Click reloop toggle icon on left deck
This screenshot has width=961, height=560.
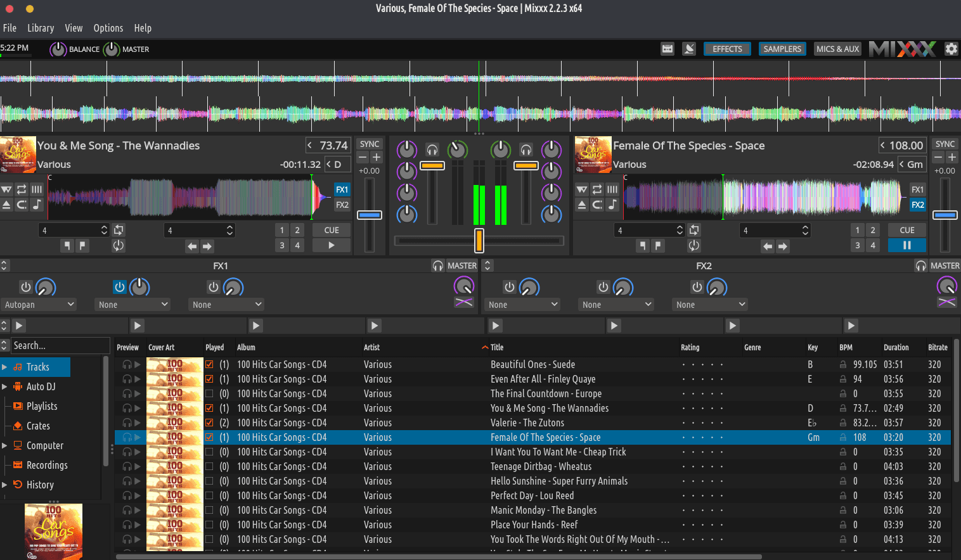click(x=119, y=246)
